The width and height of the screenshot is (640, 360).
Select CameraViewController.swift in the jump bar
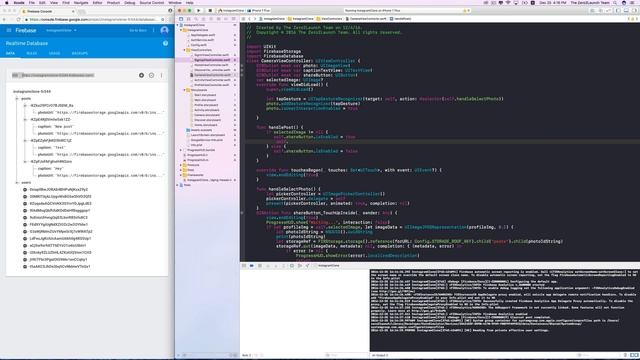tap(366, 19)
